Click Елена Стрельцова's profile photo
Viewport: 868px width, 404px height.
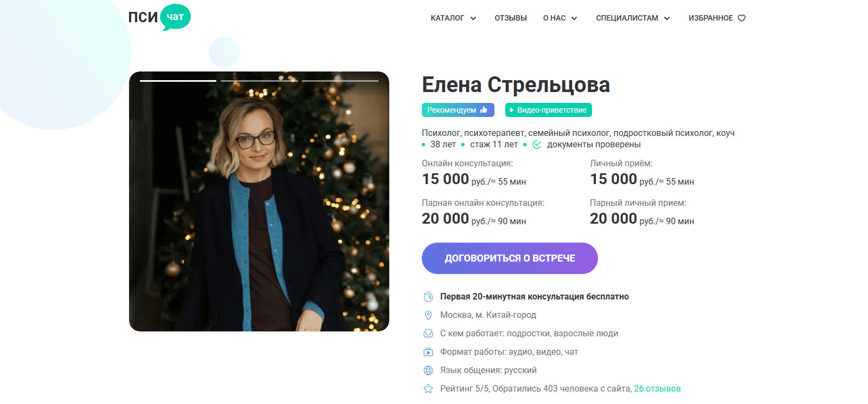[259, 201]
